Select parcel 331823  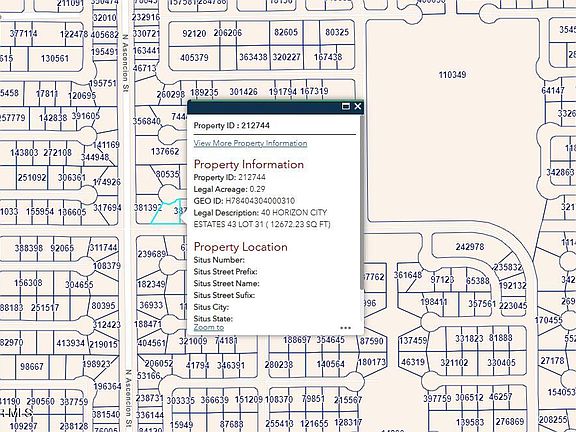pos(469,338)
